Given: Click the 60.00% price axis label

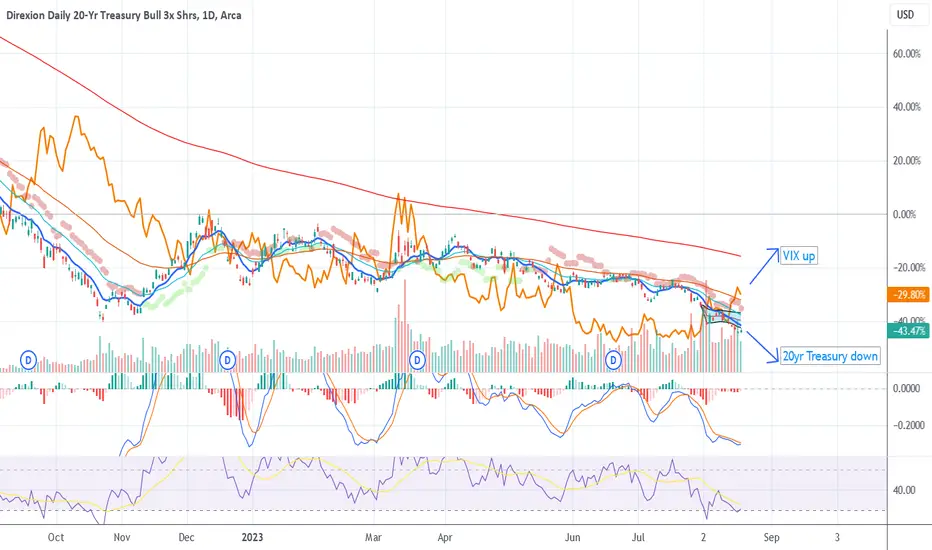Looking at the screenshot, I should [906, 54].
